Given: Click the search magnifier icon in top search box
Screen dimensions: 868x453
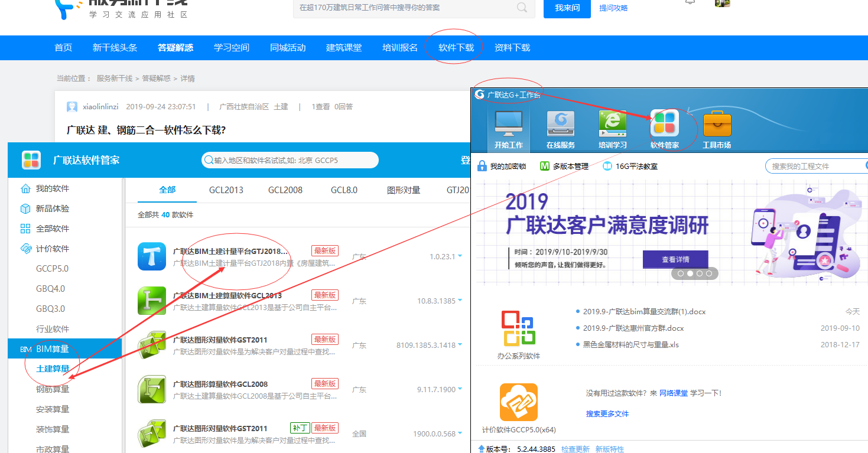Looking at the screenshot, I should (x=522, y=8).
